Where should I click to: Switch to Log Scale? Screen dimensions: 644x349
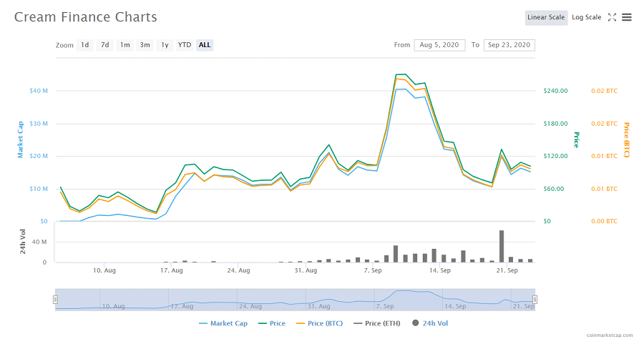coord(586,17)
